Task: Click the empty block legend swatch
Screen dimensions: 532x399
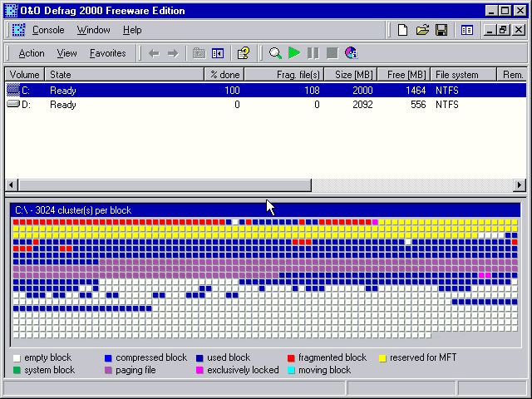Action: [17, 358]
